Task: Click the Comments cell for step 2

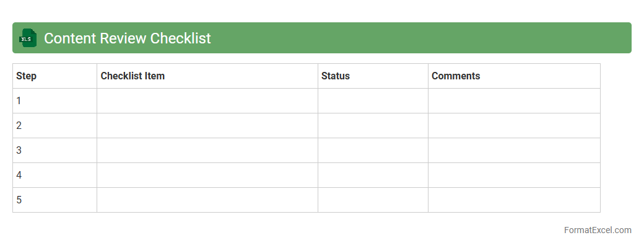Action: point(514,125)
